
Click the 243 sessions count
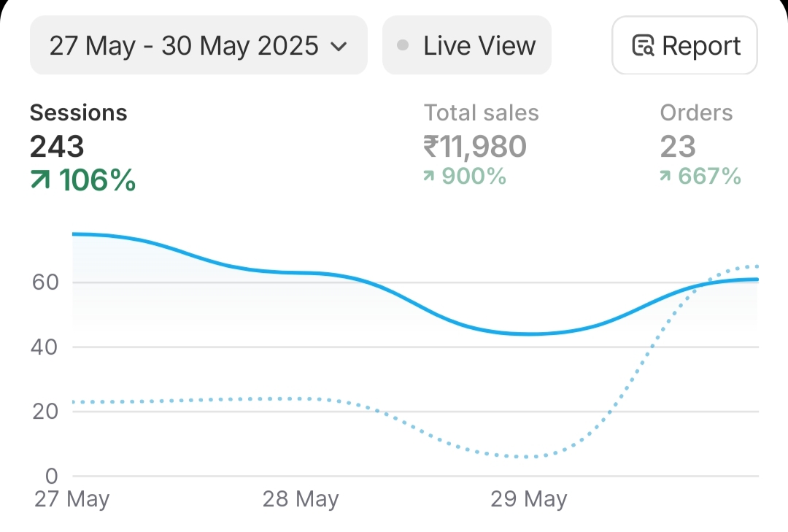point(57,147)
